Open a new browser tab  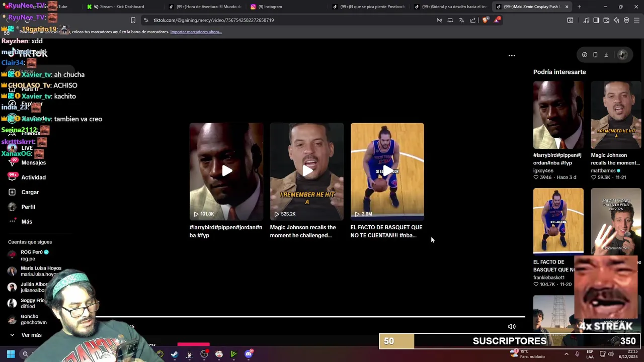coord(579,7)
